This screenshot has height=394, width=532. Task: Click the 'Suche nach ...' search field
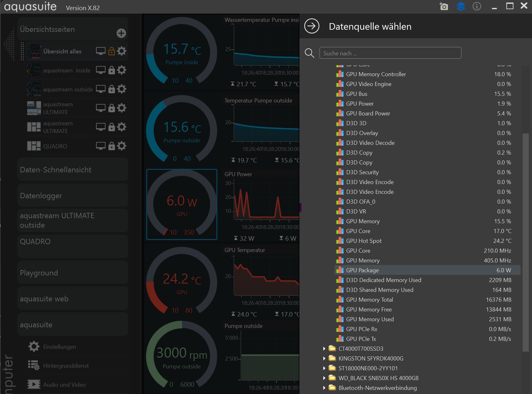(390, 53)
